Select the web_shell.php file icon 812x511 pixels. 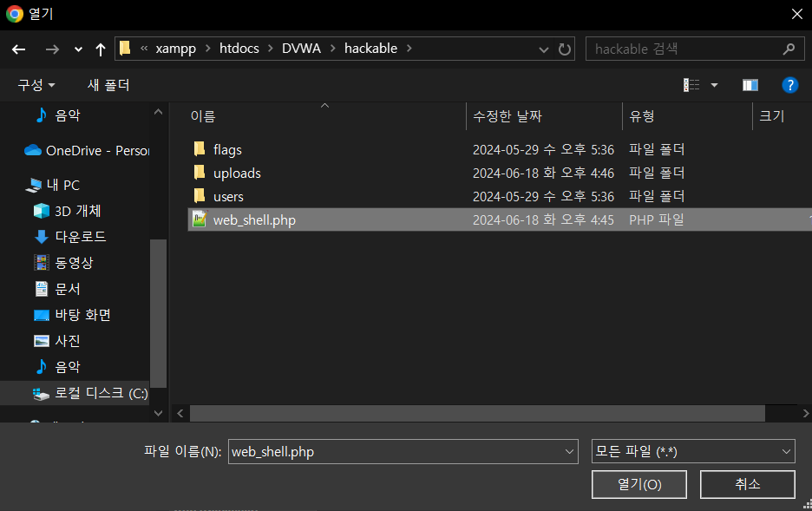point(200,219)
